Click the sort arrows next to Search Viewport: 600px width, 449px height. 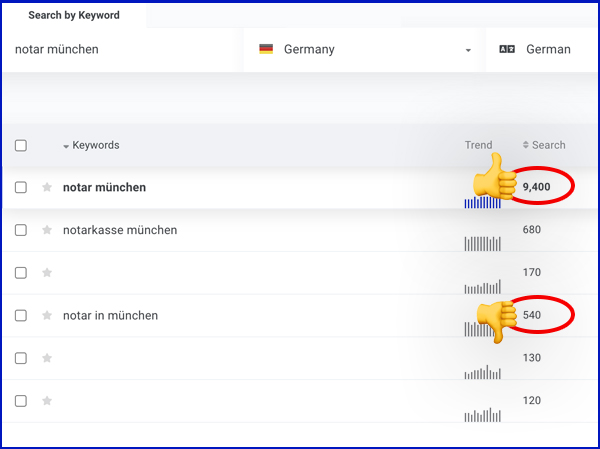[526, 145]
